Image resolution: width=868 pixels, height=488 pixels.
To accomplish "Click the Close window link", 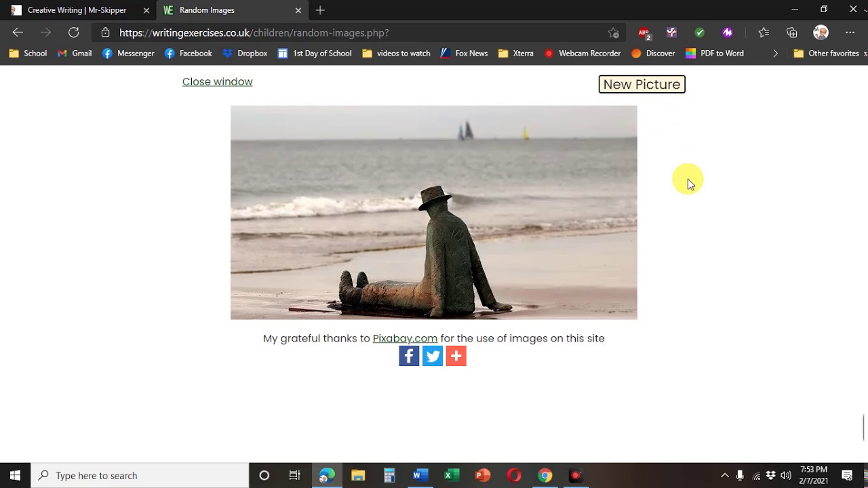I will tap(217, 81).
